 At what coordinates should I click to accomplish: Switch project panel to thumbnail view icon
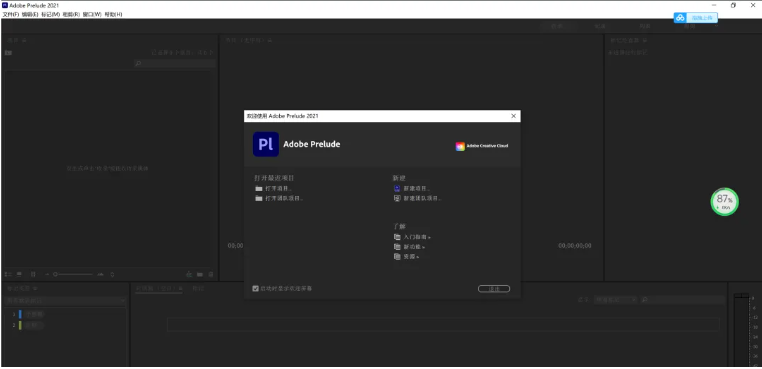coord(19,274)
